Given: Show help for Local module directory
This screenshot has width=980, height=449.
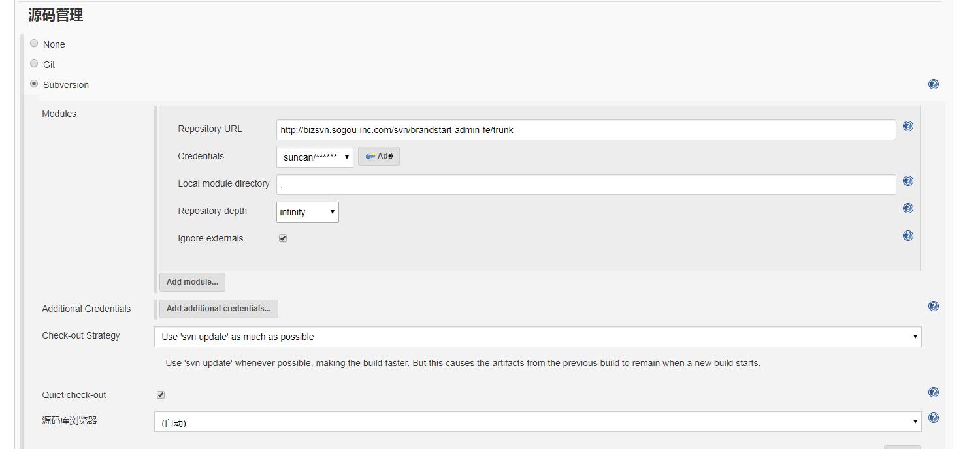Looking at the screenshot, I should click(907, 181).
